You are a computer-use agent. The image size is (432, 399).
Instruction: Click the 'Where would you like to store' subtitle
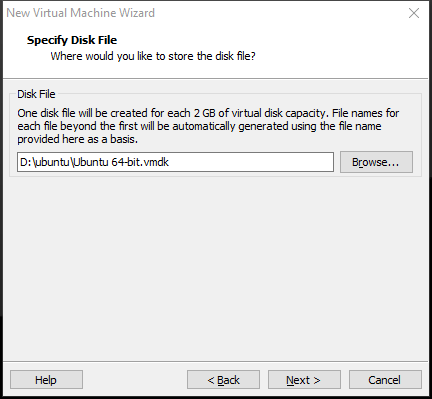153,56
